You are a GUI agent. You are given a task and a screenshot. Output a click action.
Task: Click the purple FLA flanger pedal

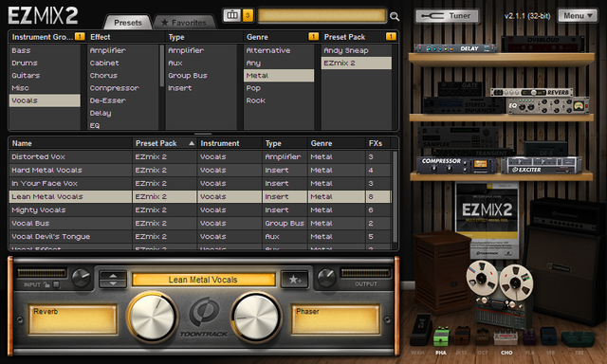tap(529, 337)
